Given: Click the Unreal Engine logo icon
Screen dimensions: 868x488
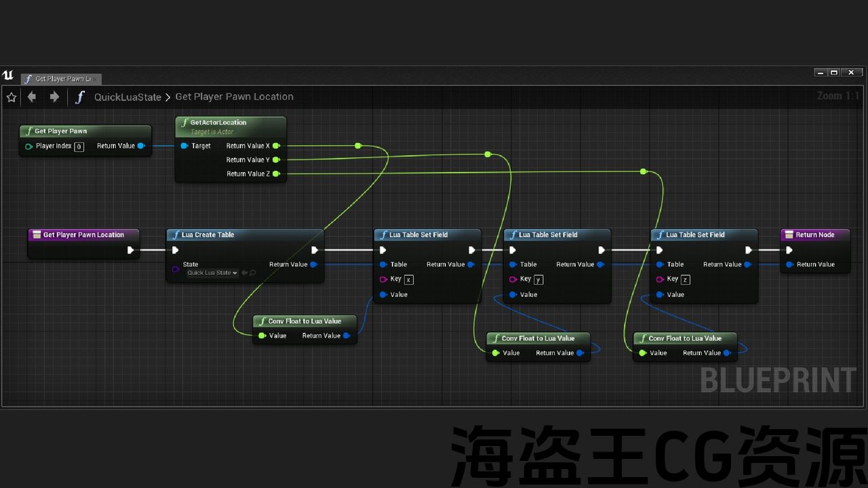Looking at the screenshot, I should click(8, 75).
